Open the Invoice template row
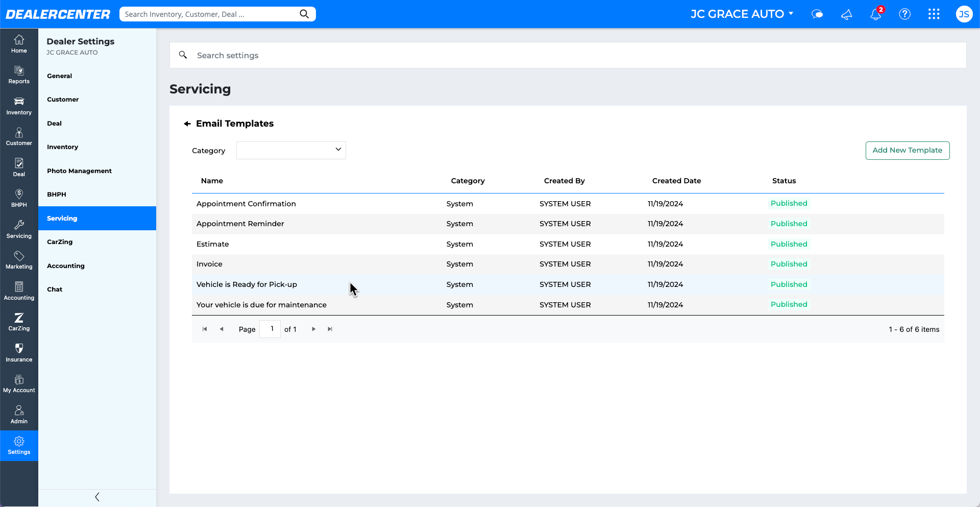The height and width of the screenshot is (507, 980). 568,264
